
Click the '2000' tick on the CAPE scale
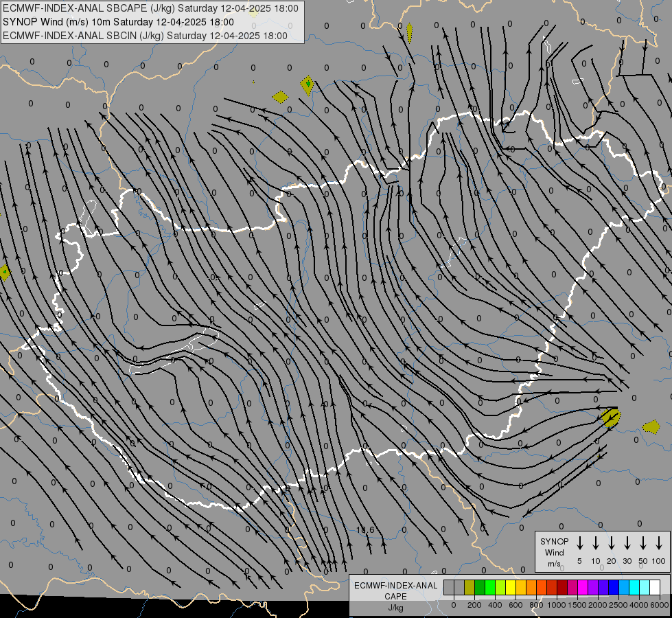[598, 605]
